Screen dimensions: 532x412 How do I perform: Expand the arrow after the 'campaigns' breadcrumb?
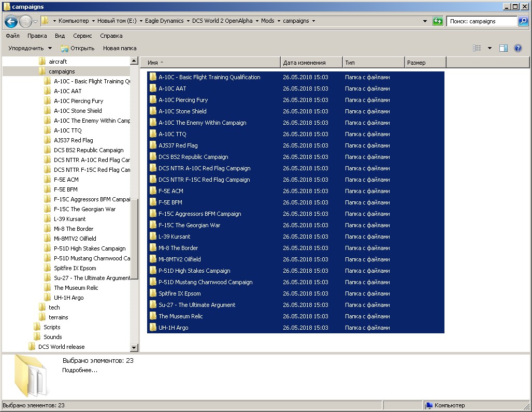[313, 21]
